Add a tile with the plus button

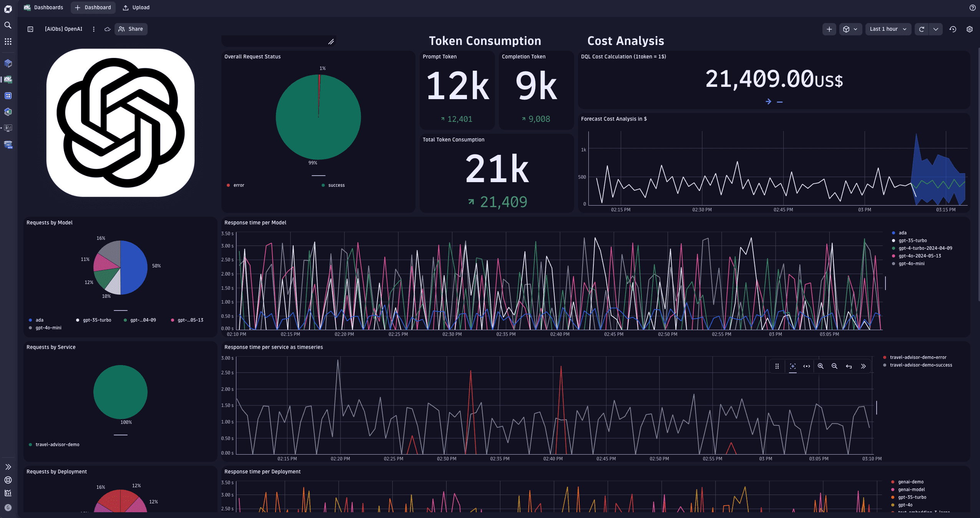(829, 29)
